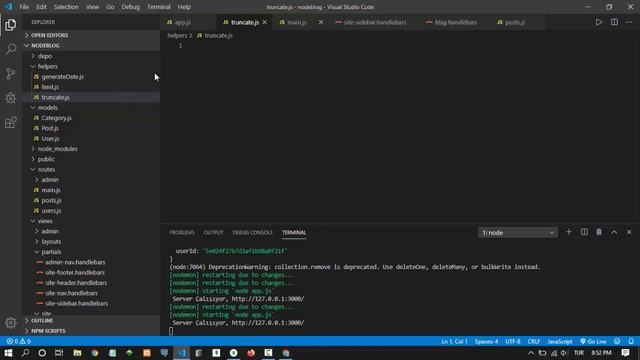The width and height of the screenshot is (640, 360).
Task: Open the File menu
Action: coord(24,7)
